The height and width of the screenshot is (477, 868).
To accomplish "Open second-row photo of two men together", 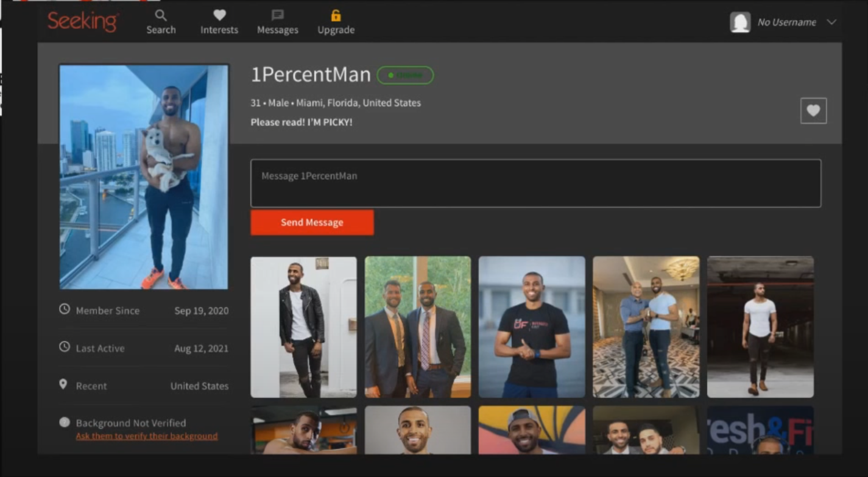I will tap(646, 430).
